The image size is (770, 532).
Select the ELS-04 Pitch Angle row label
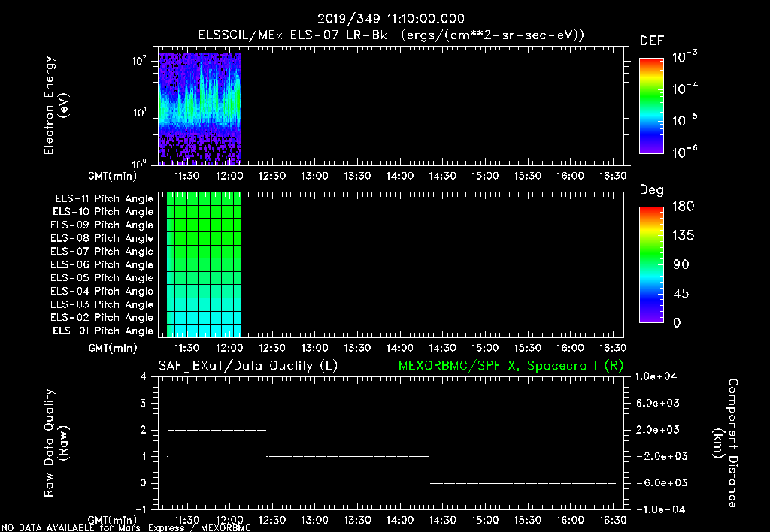coord(102,291)
